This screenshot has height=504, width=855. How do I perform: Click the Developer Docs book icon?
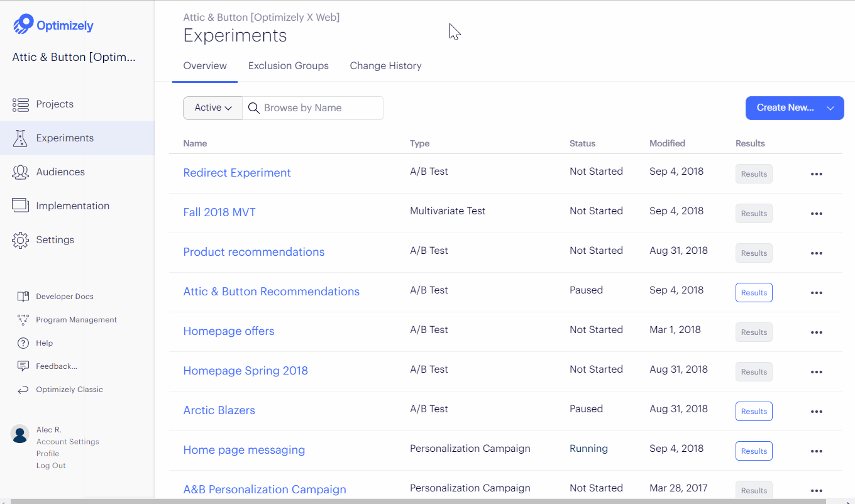(23, 297)
